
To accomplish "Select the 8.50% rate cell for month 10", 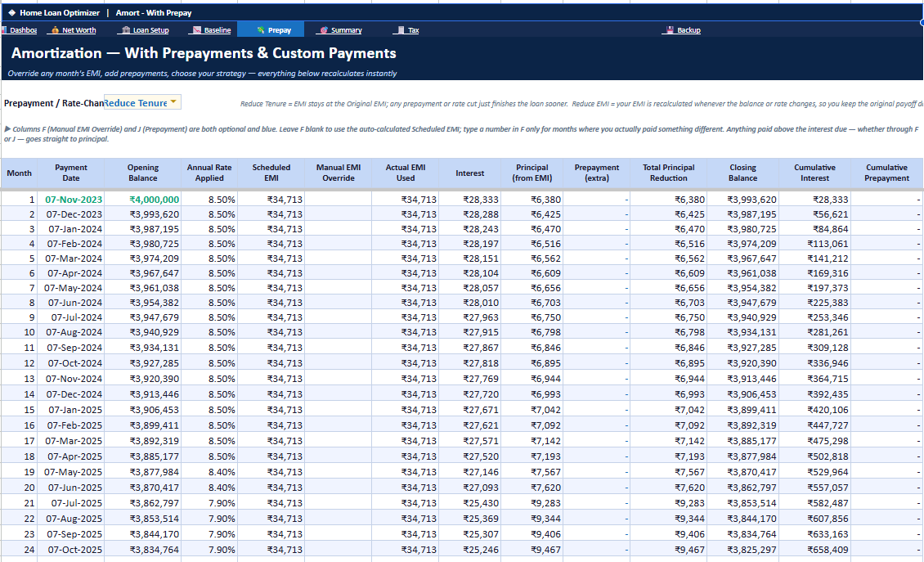I will click(x=209, y=332).
